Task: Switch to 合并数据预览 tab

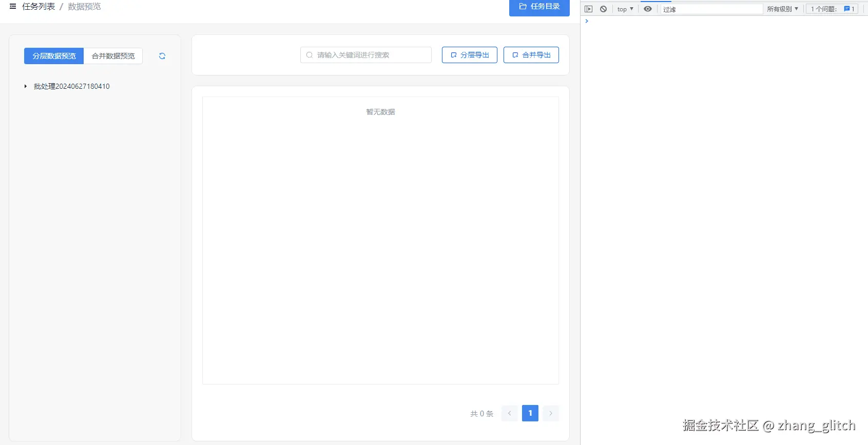Action: pyautogui.click(x=113, y=56)
